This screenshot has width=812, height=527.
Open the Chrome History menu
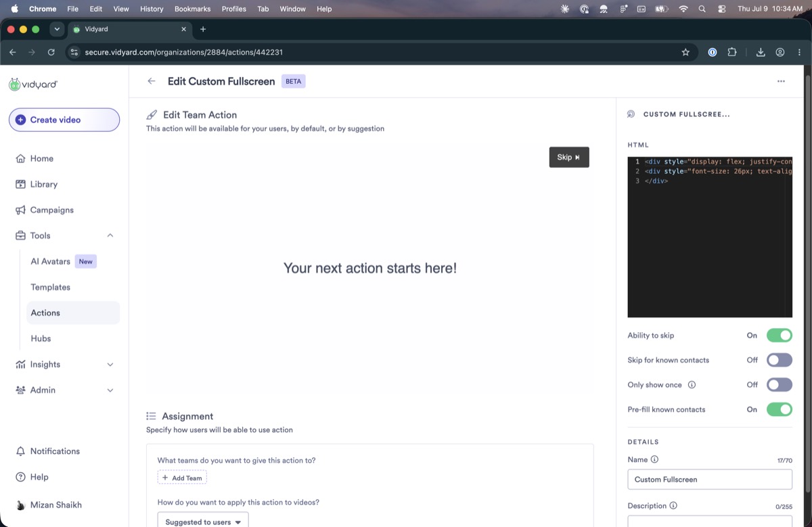point(152,9)
